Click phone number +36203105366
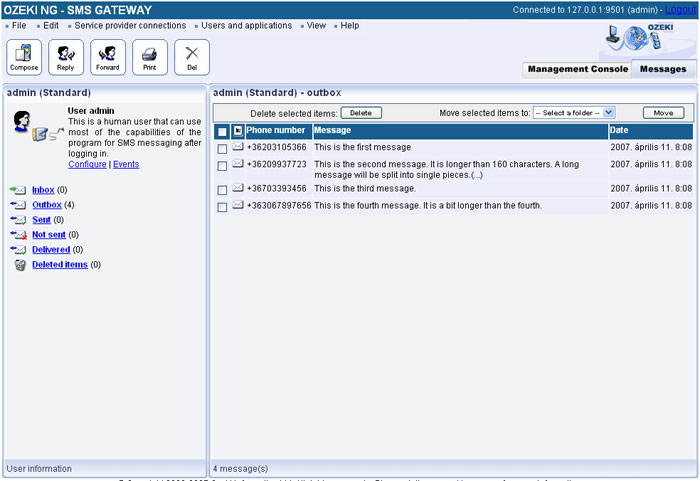 tap(277, 147)
